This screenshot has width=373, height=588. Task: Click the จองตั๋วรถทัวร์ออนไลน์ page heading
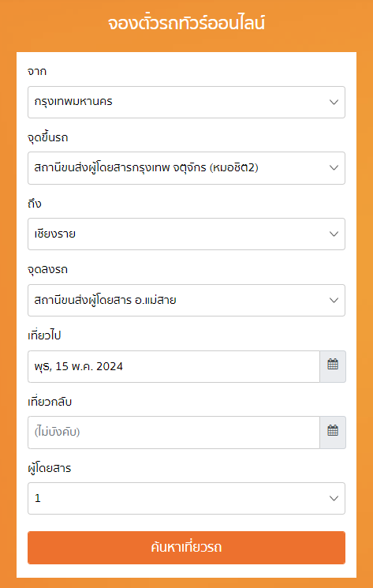pyautogui.click(x=186, y=23)
